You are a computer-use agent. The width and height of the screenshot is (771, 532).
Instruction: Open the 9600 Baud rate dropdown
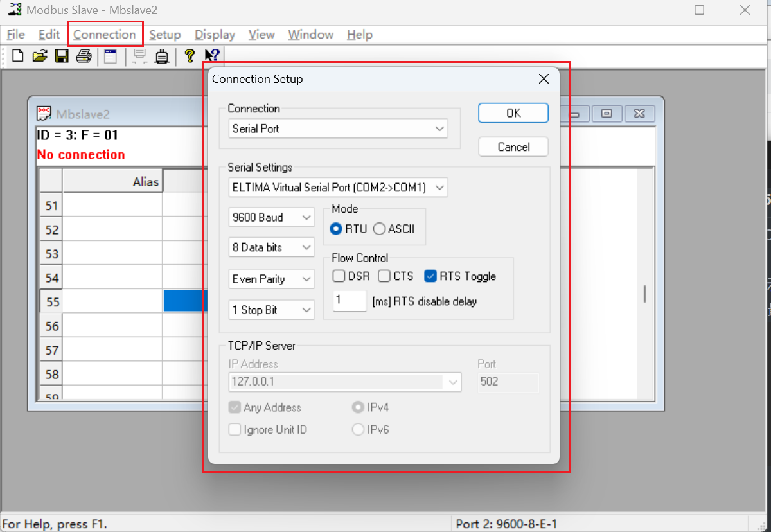271,218
